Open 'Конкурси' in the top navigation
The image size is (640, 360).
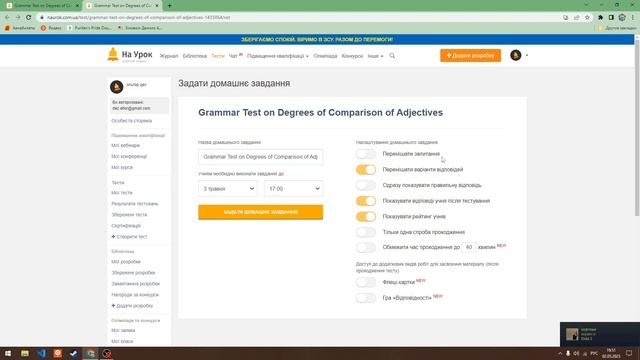(x=352, y=56)
